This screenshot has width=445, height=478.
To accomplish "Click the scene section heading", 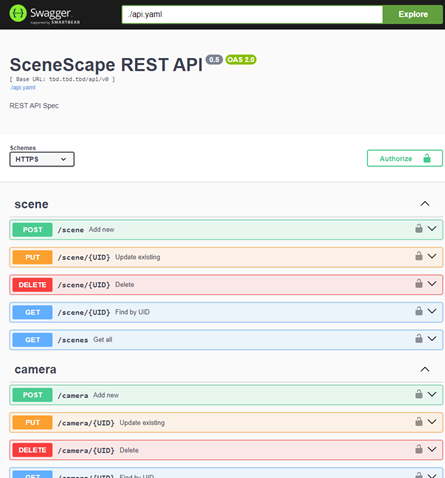I will pos(31,204).
